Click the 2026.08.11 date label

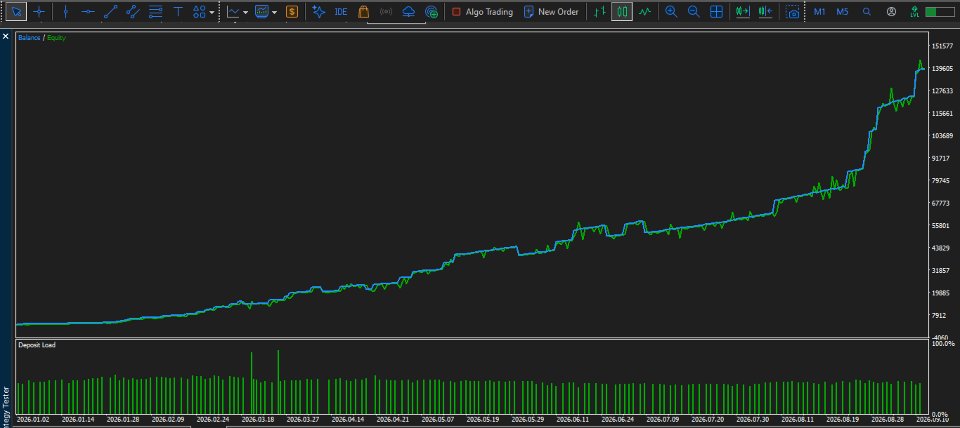[x=798, y=420]
